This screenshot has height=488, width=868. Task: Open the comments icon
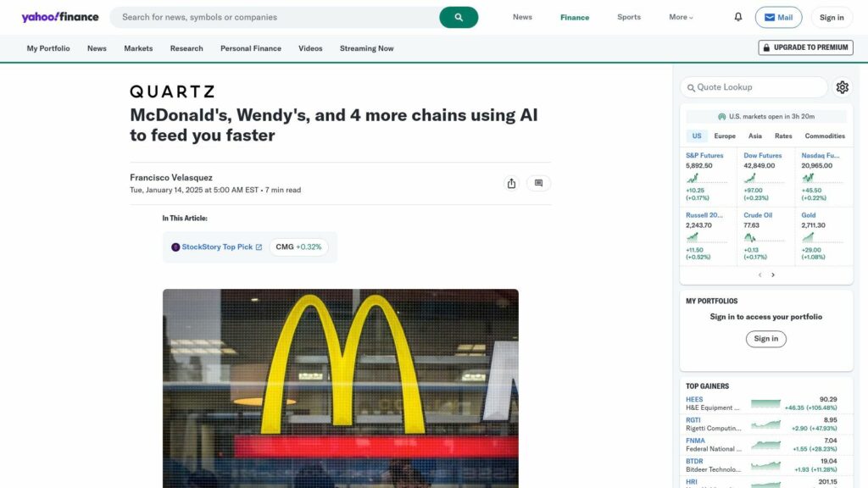coord(538,183)
